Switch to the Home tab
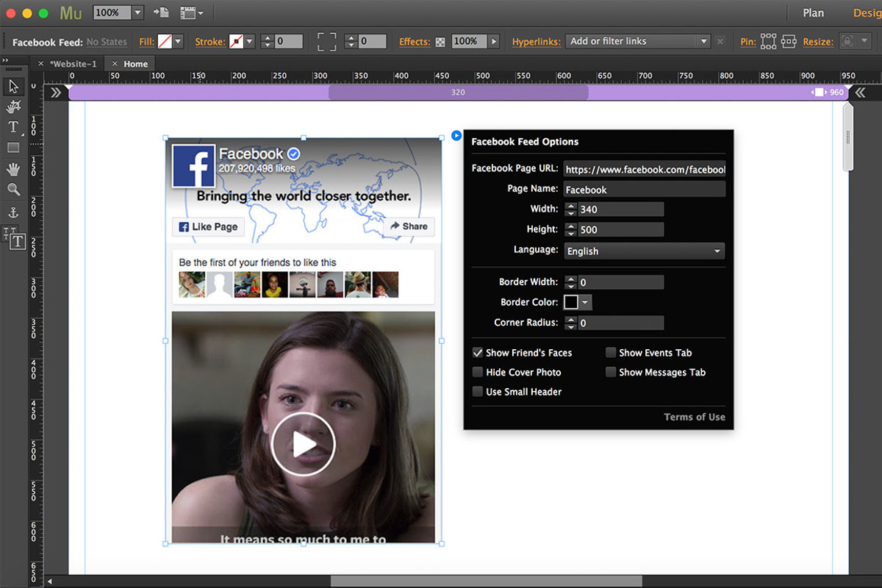Viewport: 882px width, 588px height. click(x=136, y=64)
